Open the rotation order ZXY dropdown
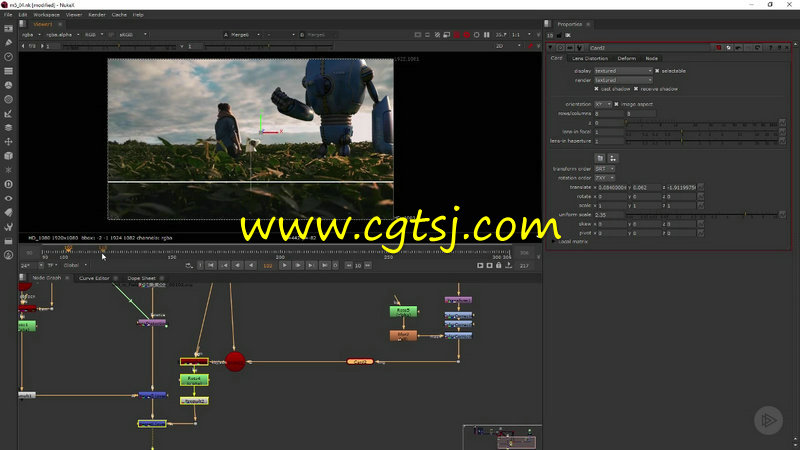 (x=604, y=178)
